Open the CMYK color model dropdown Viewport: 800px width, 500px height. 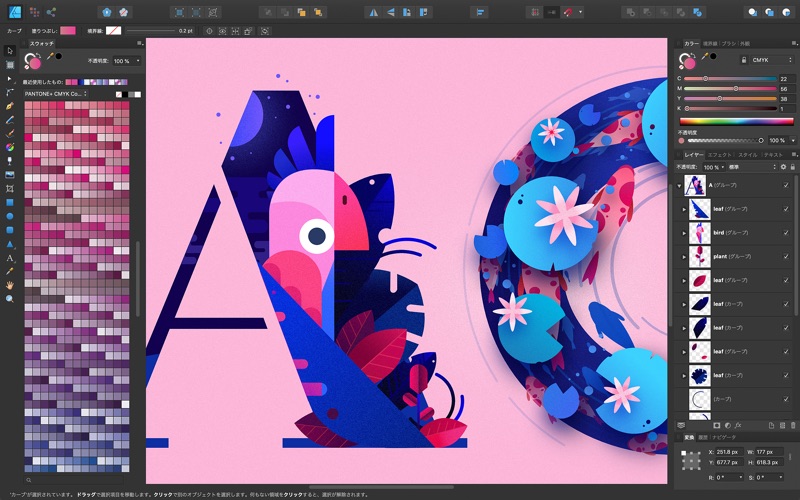click(x=772, y=60)
